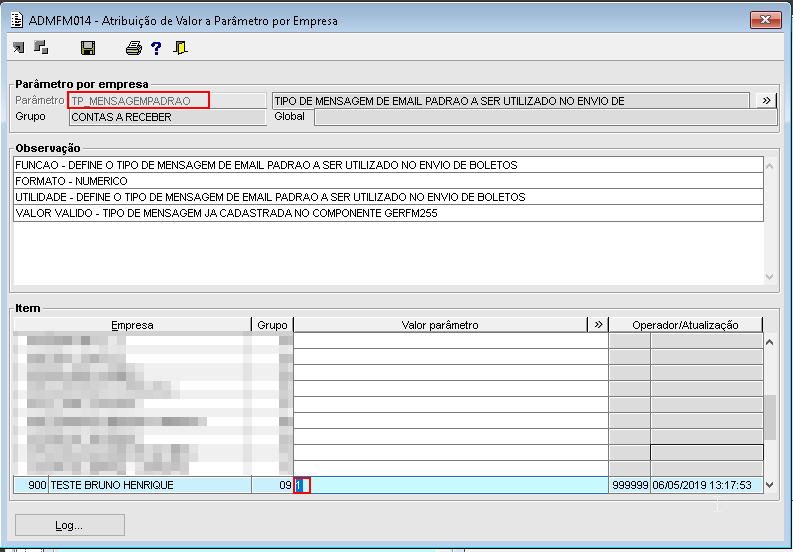Click the Item grid scrollbar down arrow
This screenshot has height=552, width=793.
coord(770,485)
